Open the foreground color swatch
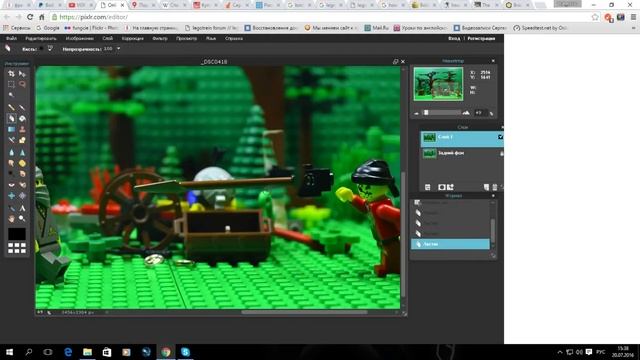The height and width of the screenshot is (360, 640). click(17, 234)
